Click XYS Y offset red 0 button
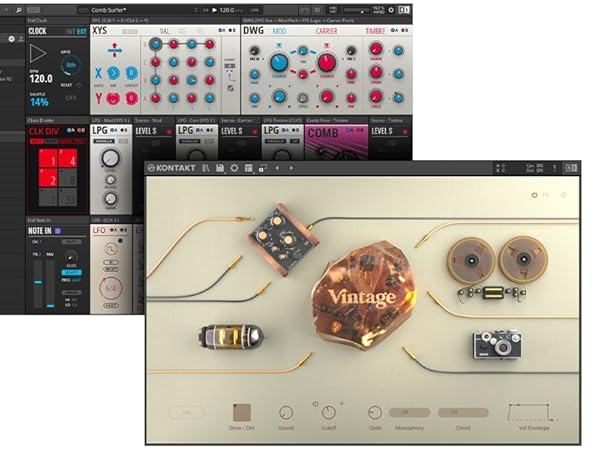 coord(131,98)
